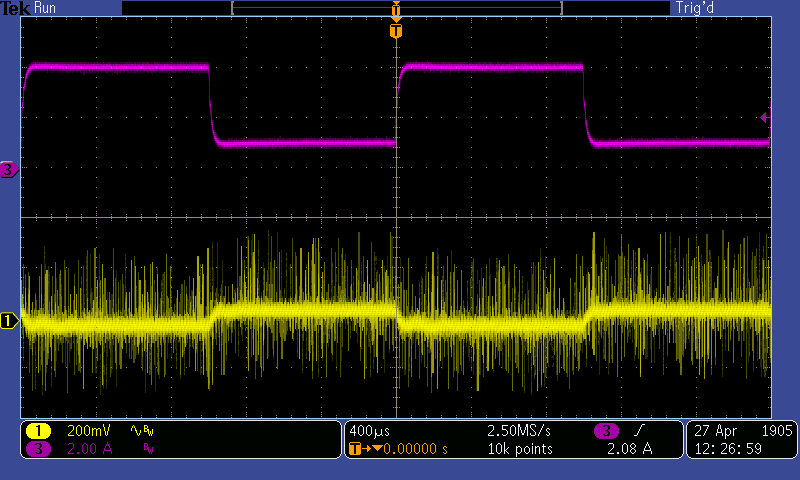Click the magenta channel 3 badge in channel readout
The height and width of the screenshot is (480, 800).
click(x=38, y=449)
